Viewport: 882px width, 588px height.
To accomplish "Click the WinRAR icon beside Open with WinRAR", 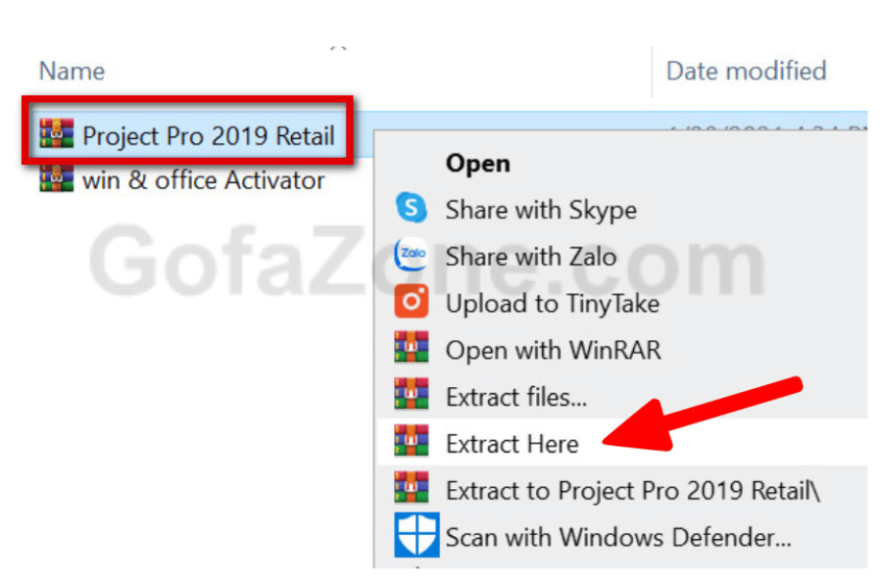I will (412, 347).
